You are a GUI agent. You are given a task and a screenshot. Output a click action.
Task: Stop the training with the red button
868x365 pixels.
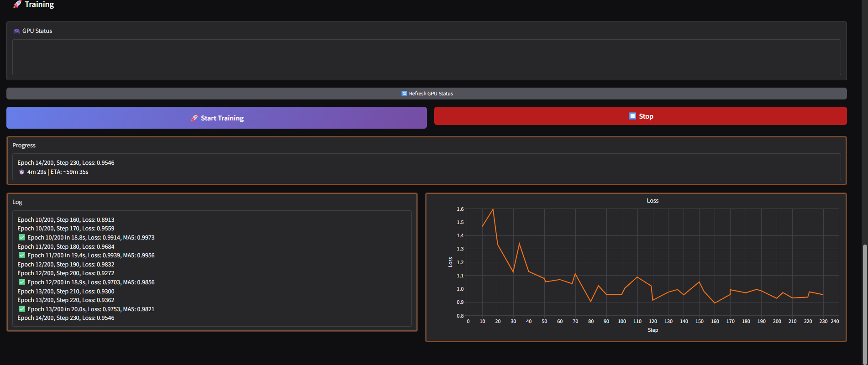[641, 116]
